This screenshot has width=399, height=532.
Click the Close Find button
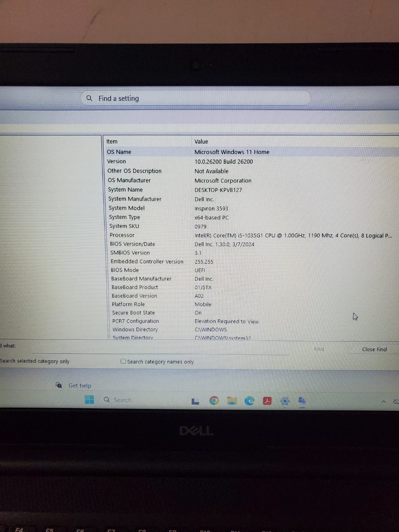tap(374, 349)
